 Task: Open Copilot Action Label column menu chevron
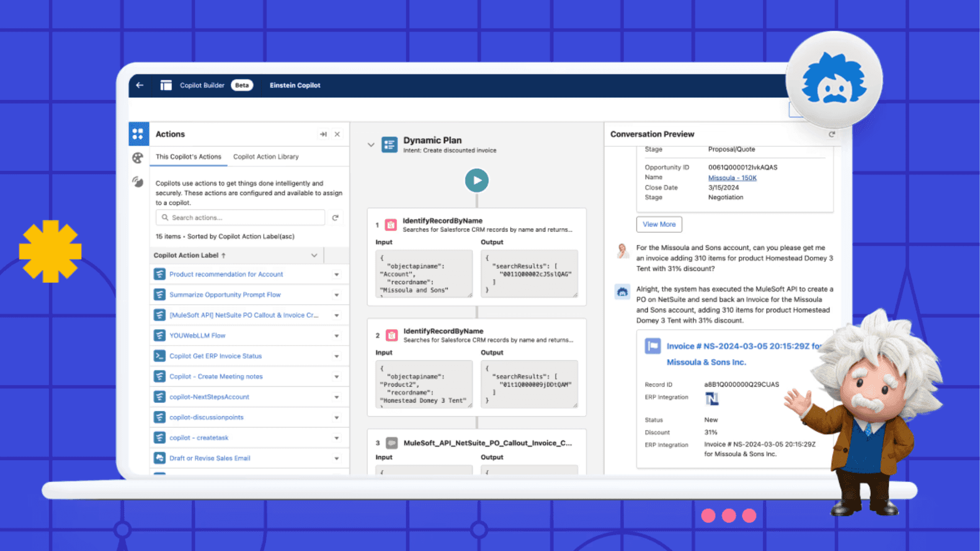point(314,255)
